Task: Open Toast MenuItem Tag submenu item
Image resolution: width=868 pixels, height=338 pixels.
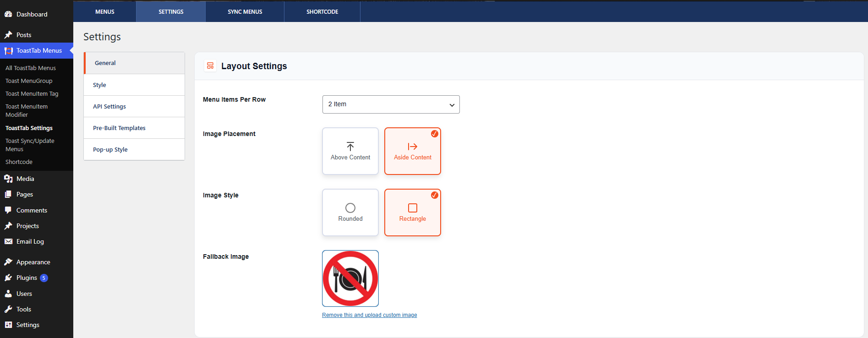Action: click(32, 93)
